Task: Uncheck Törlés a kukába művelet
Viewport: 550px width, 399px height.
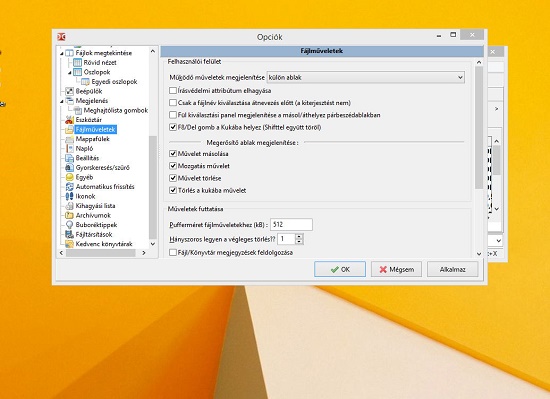Action: click(x=173, y=190)
